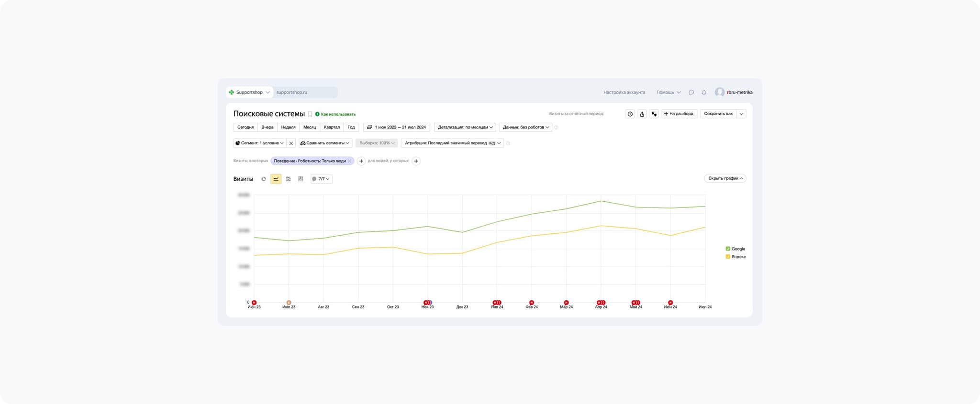Select the Неделя period tab
This screenshot has width=980, height=404.
coord(288,127)
